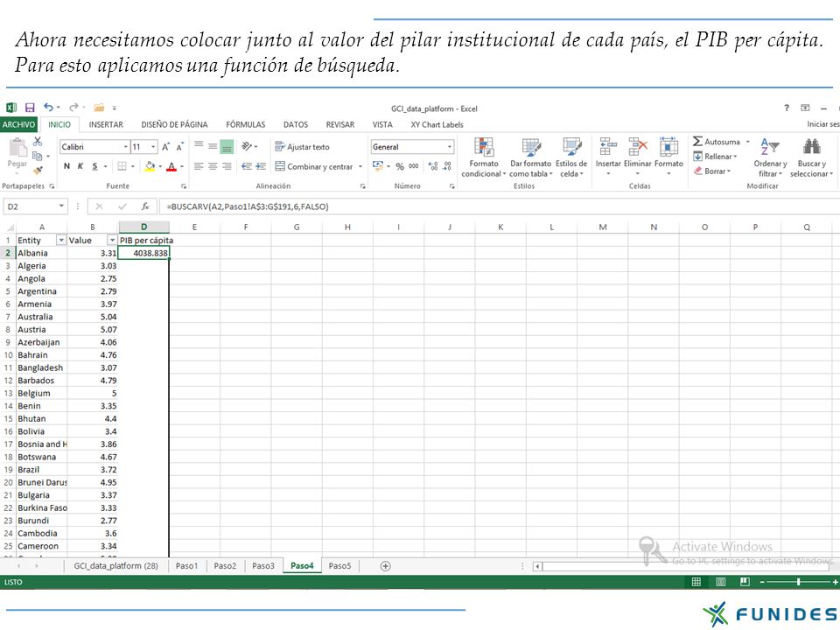Click Formato condicional icon

pos(484,146)
